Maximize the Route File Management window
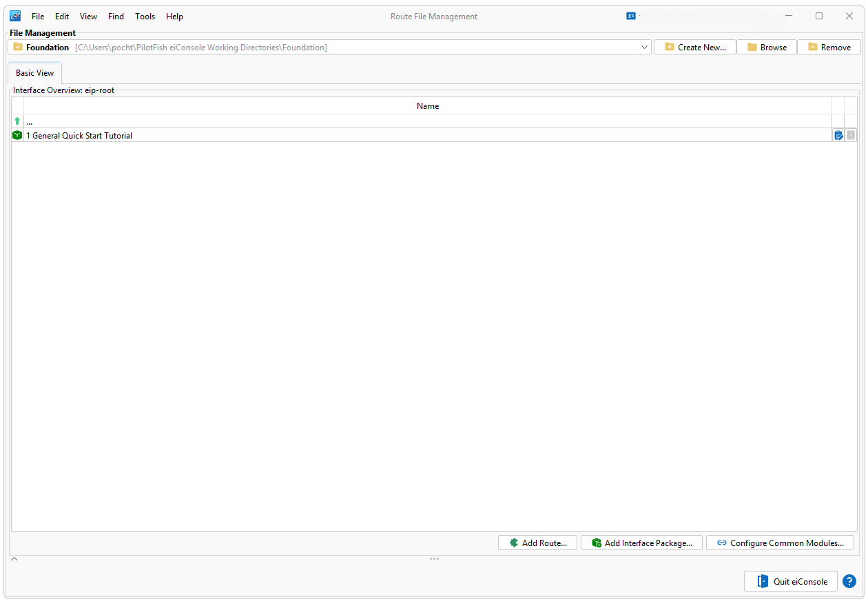The width and height of the screenshot is (868, 606). pos(819,16)
